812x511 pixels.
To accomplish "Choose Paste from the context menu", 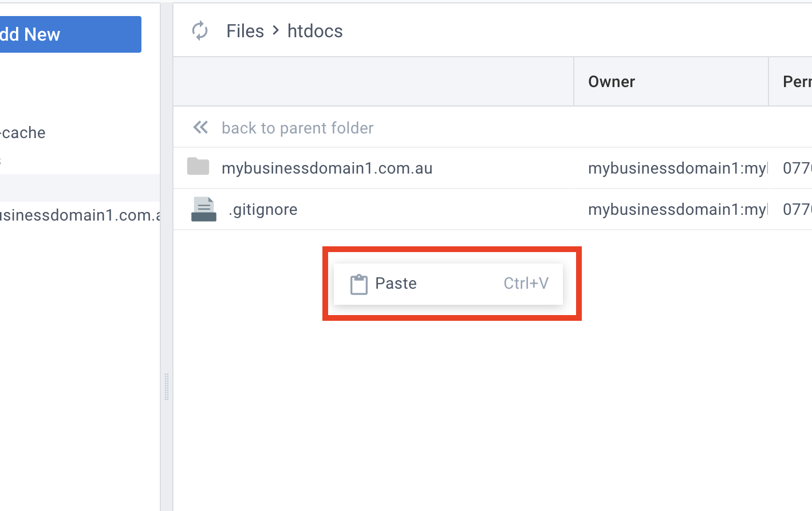I will coord(396,284).
